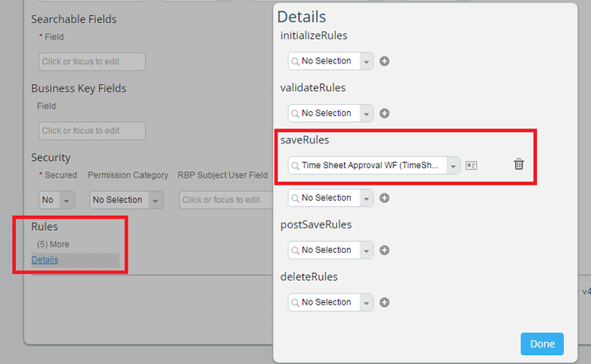
Task: Open rule details card icon in saveRules
Action: [471, 165]
